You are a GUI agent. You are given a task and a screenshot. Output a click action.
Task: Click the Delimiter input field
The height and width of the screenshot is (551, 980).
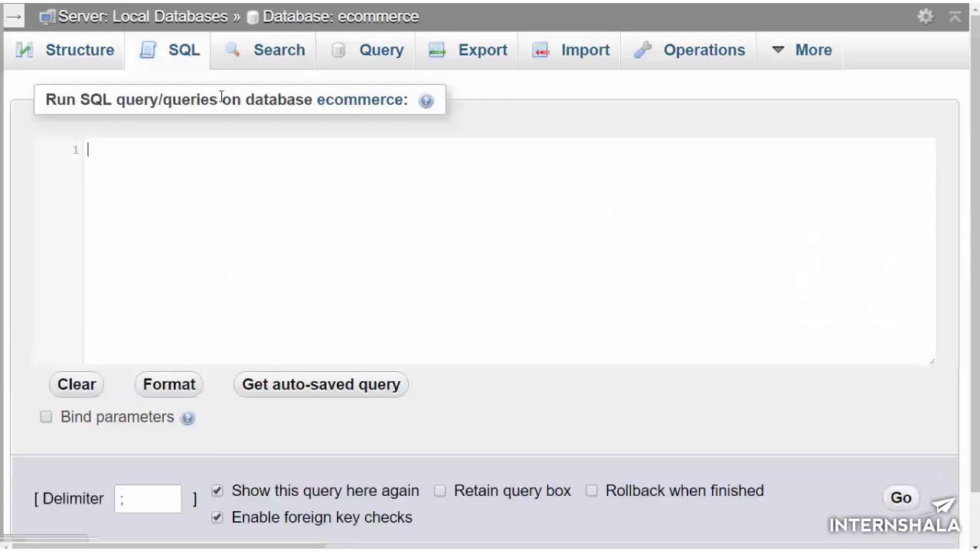(148, 499)
